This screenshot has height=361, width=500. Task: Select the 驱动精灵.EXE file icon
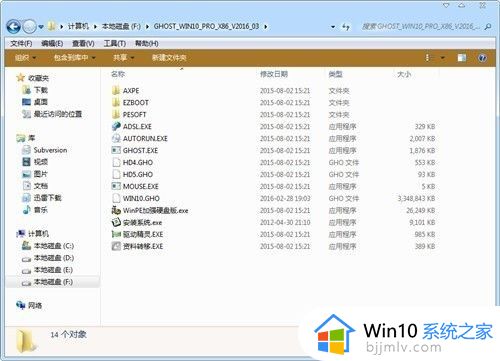point(116,234)
